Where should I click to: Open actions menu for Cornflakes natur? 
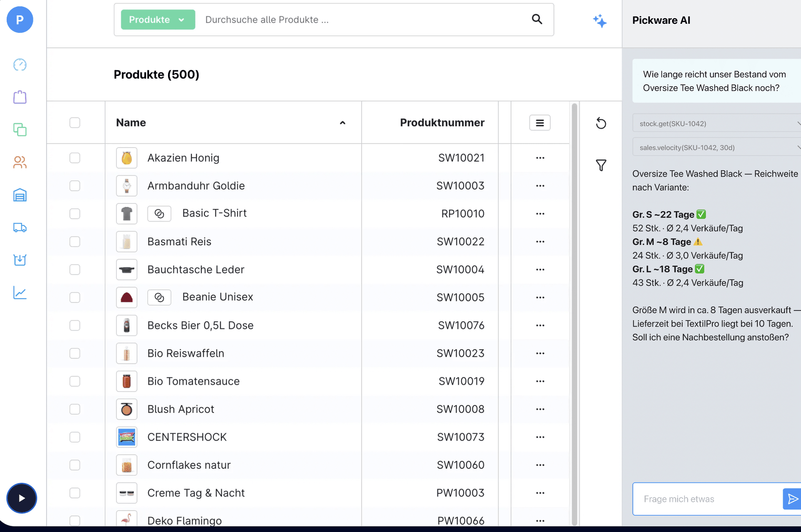[540, 465]
